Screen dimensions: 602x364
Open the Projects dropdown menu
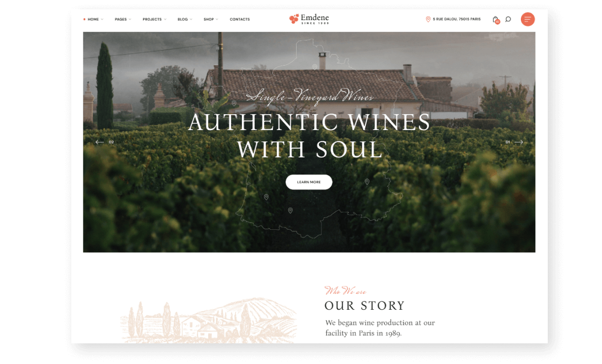pos(155,19)
